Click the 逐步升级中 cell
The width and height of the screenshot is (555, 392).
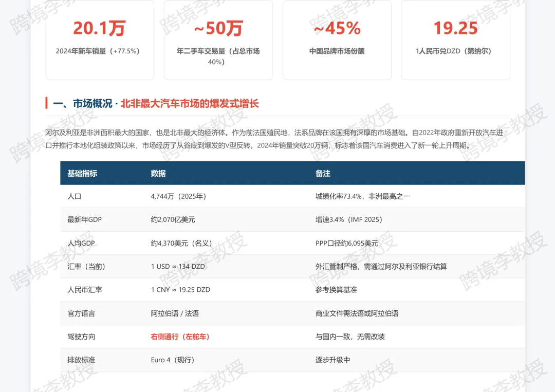click(x=332, y=360)
